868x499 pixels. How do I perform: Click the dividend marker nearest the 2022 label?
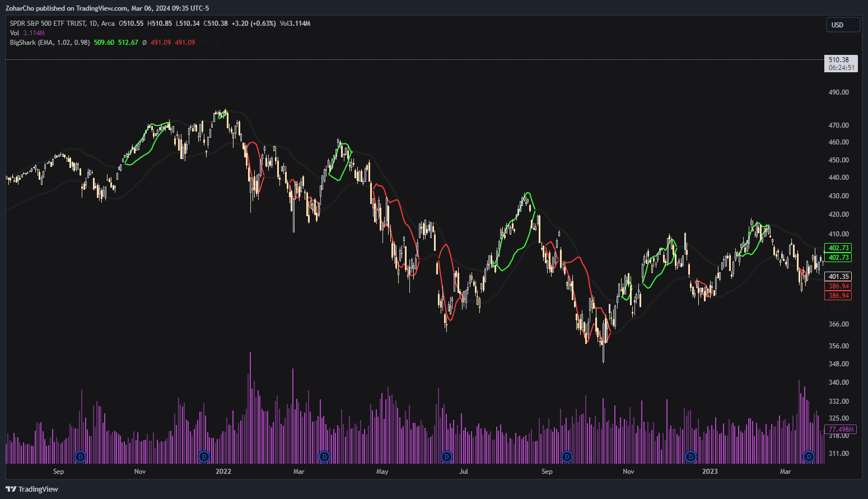click(x=204, y=457)
